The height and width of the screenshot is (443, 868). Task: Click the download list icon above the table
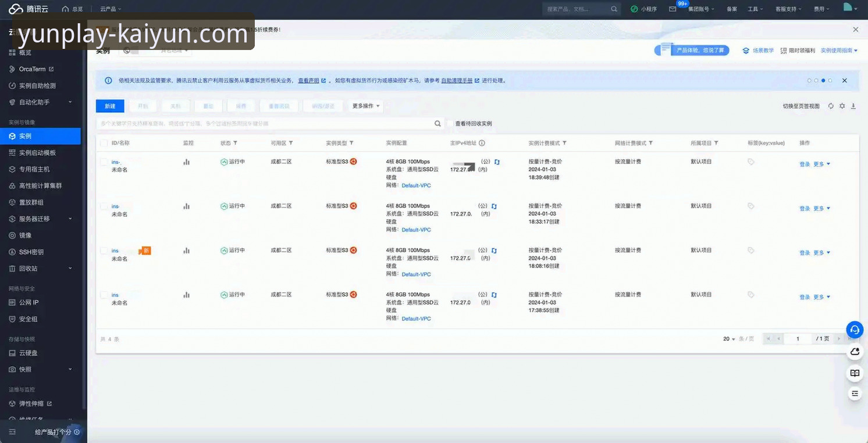point(853,106)
